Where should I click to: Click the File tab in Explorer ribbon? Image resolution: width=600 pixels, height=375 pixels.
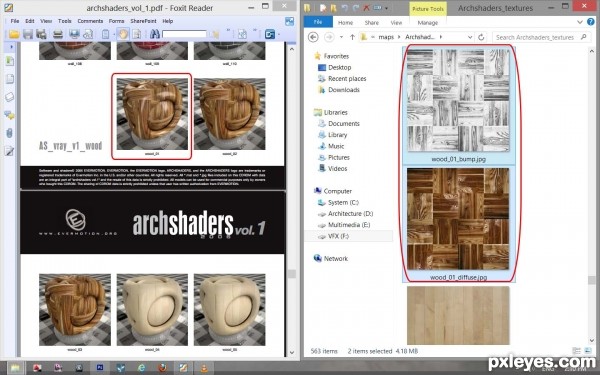(318, 22)
